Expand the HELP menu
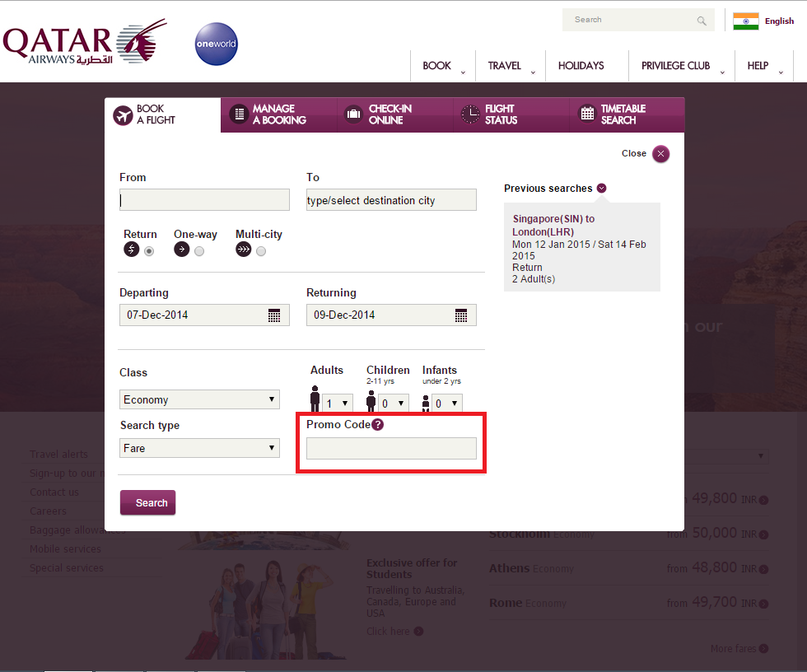The image size is (807, 672). tap(764, 66)
